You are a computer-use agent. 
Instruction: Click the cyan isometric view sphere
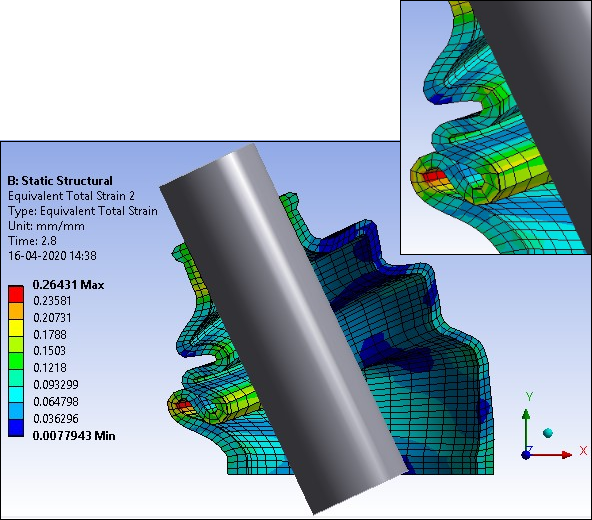pos(548,433)
